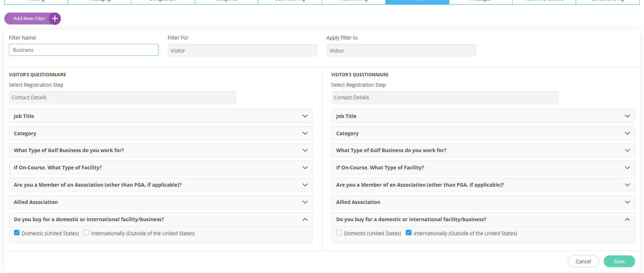Check Internationally option in left panel
644x273 pixels.
point(86,233)
